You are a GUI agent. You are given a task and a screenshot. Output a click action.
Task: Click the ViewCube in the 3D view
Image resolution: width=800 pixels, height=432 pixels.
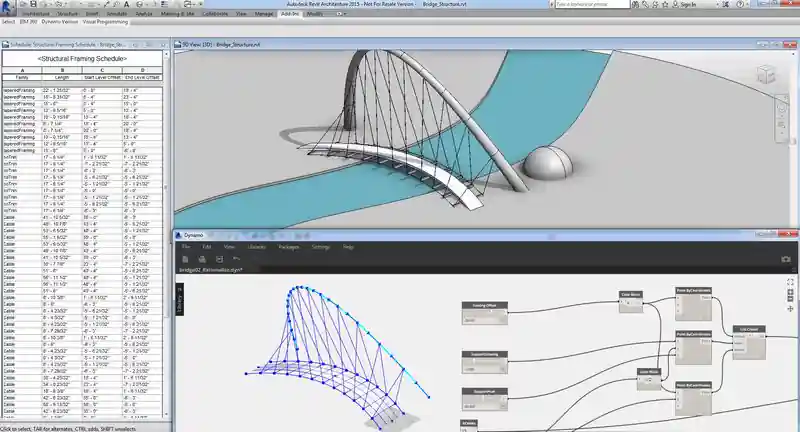point(765,74)
